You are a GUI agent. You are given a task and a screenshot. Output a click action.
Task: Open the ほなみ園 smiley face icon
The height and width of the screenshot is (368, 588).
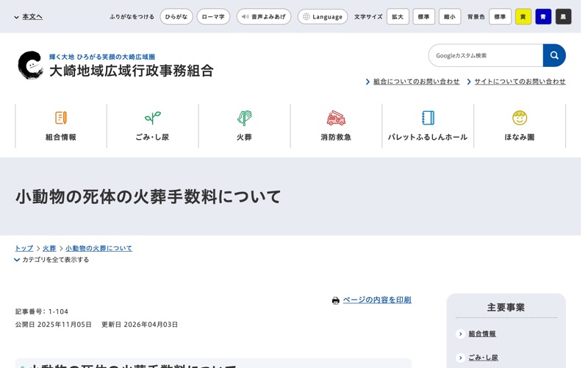(x=520, y=118)
